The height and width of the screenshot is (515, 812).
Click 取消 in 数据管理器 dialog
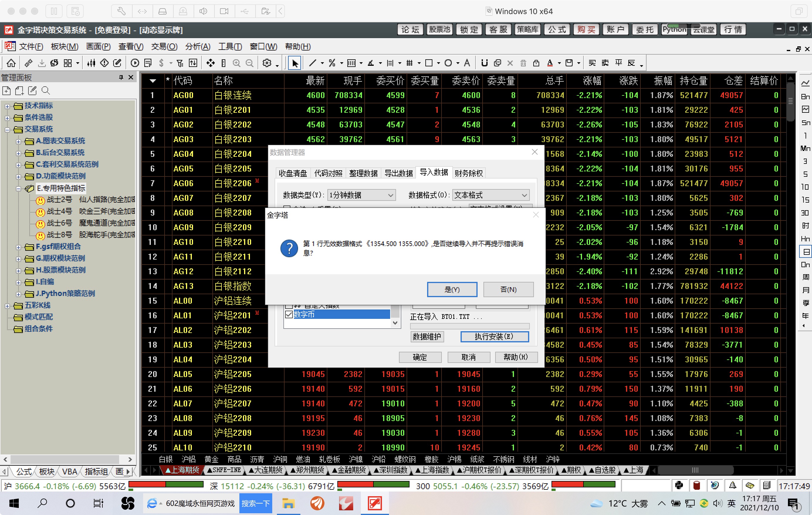(468, 357)
